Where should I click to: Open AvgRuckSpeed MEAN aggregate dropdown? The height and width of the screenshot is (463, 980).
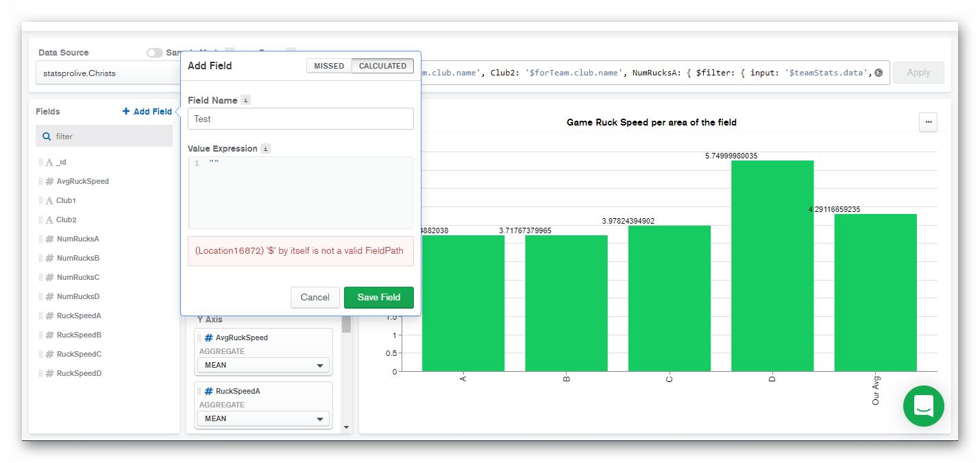pyautogui.click(x=263, y=366)
